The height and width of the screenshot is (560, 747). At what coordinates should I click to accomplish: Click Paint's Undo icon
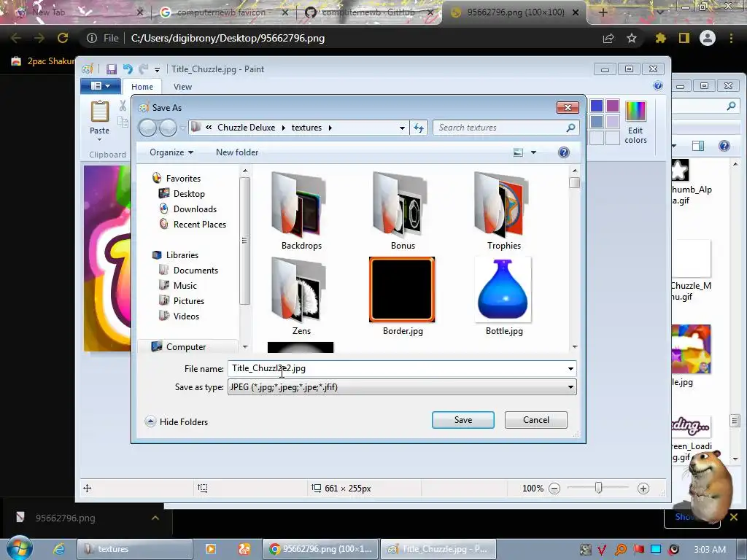128,69
